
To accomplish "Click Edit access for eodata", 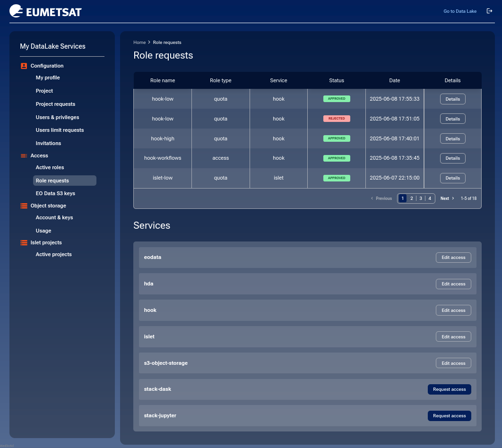I will coord(453,257).
